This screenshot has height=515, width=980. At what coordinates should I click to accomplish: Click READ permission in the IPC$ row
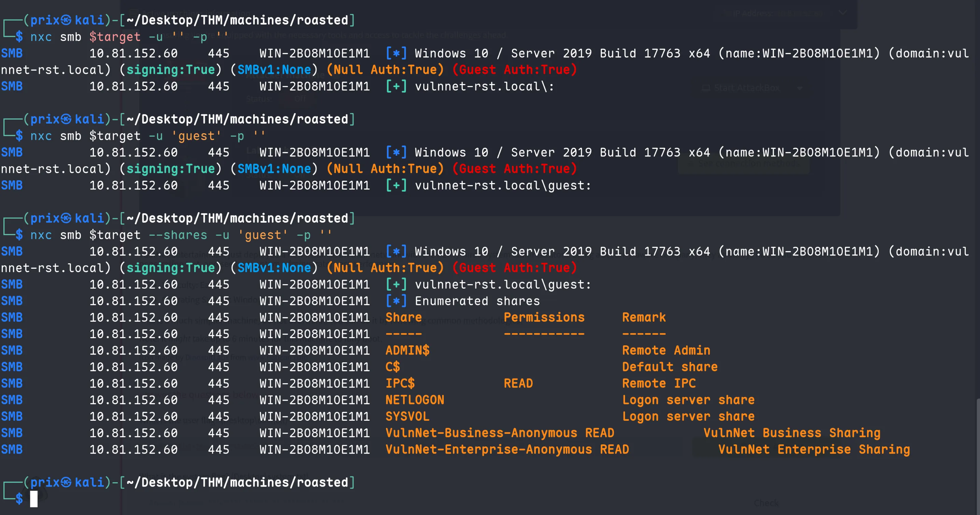[518, 383]
